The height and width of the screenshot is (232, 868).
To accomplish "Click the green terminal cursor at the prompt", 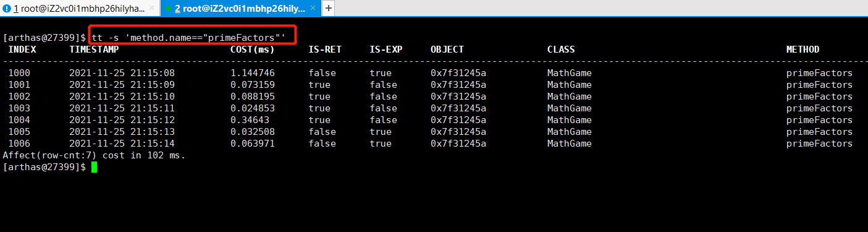I will pyautogui.click(x=94, y=167).
